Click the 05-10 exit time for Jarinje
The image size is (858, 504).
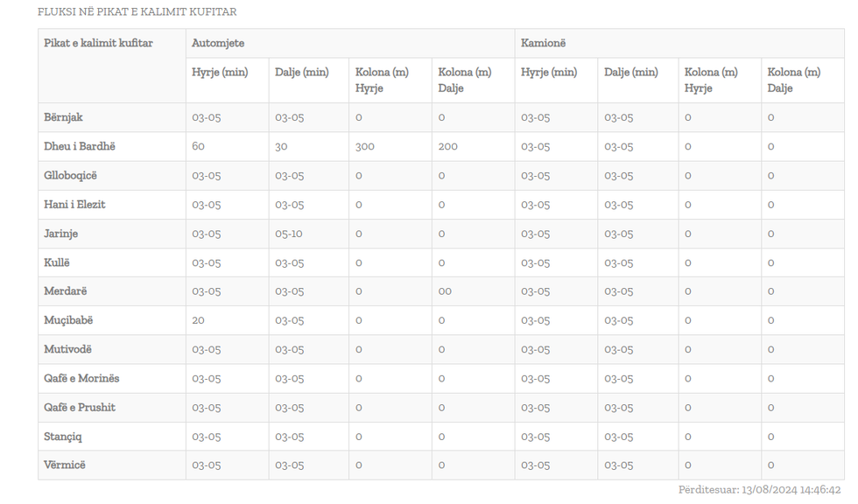pos(289,234)
